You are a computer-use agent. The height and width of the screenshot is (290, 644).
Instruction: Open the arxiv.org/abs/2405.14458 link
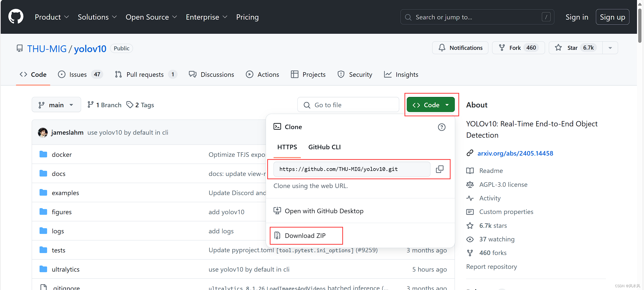point(515,153)
